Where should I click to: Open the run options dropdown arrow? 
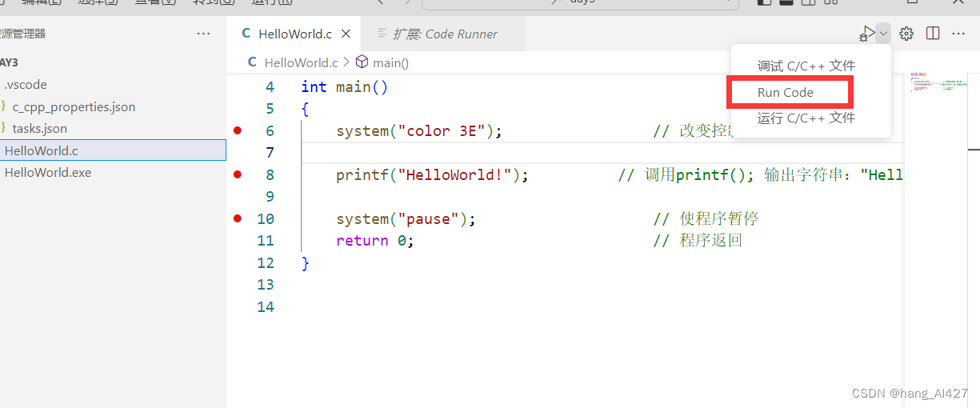883,34
